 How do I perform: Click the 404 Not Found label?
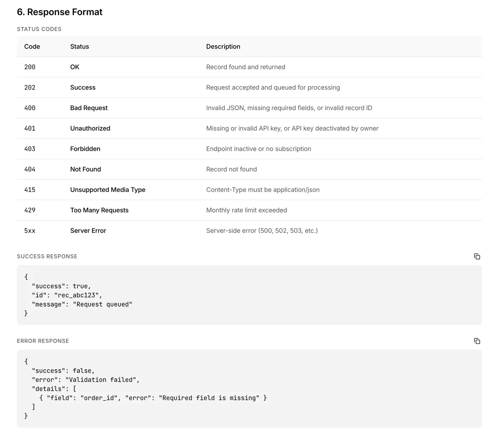[x=85, y=169]
